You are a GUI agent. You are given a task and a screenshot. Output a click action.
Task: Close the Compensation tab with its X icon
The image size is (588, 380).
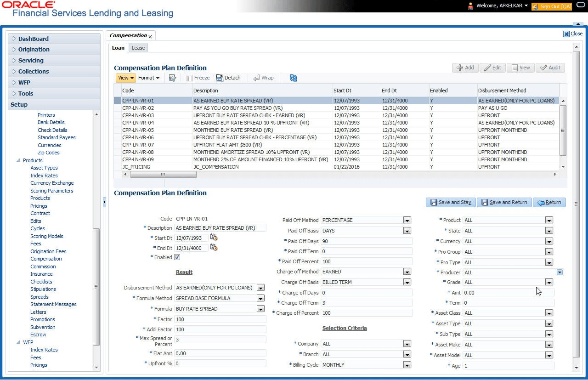point(150,36)
